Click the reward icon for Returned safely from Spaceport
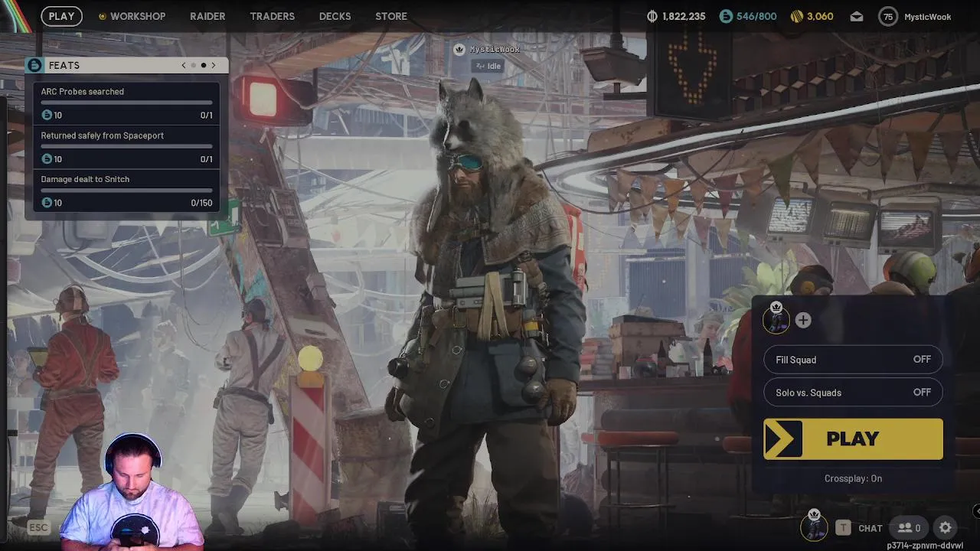Image resolution: width=980 pixels, height=551 pixels. 47,158
